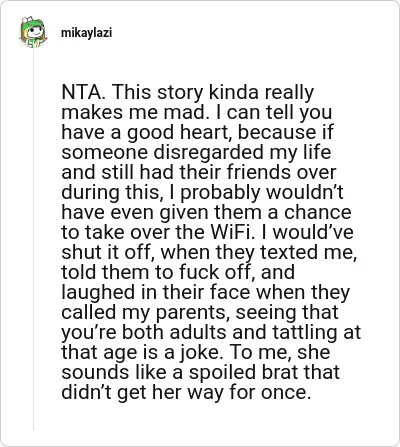Screen dimensions: 400x447
Task: Select the line shut it off, when they texted me
Action: [209, 253]
